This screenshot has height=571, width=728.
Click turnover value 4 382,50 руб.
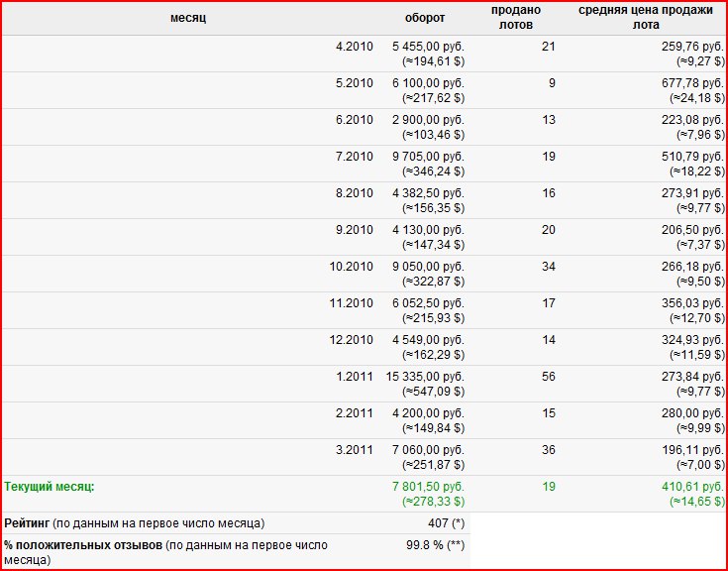click(x=428, y=193)
